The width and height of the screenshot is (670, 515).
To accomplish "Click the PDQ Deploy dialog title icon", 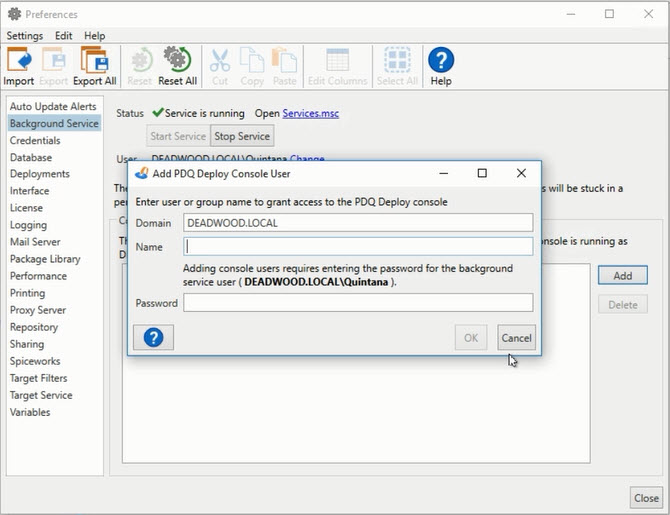I will click(141, 173).
